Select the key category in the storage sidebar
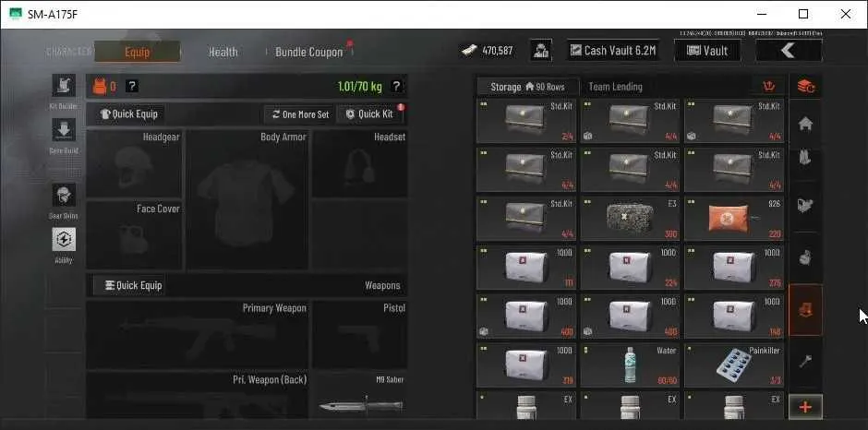Viewport: 868px width, 430px height. tap(805, 362)
